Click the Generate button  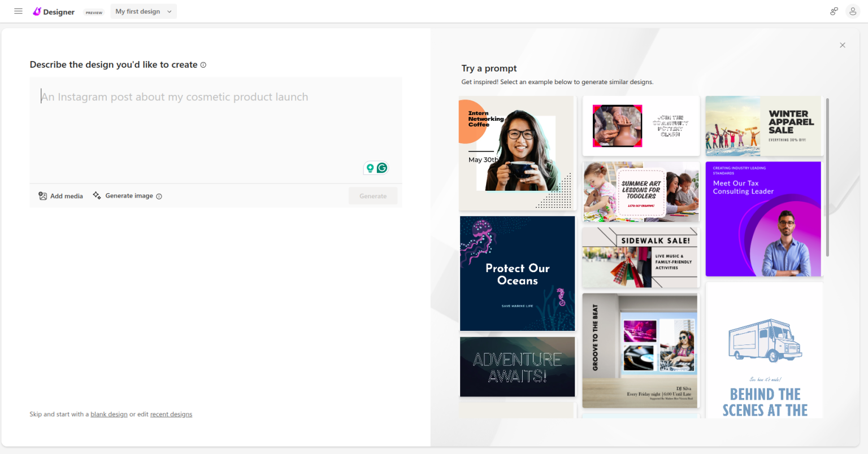point(372,195)
